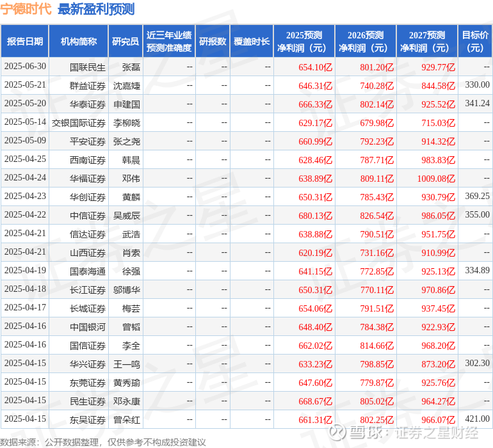Select institution 交银国际证券

(x=79, y=123)
